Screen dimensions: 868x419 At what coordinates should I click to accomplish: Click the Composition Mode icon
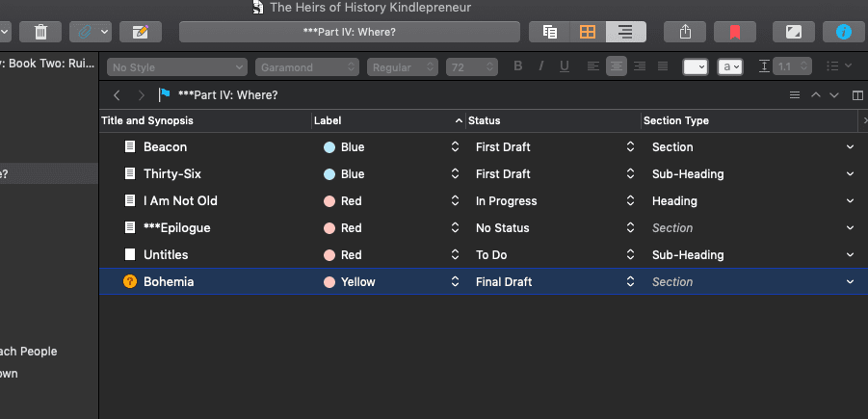coord(793,32)
